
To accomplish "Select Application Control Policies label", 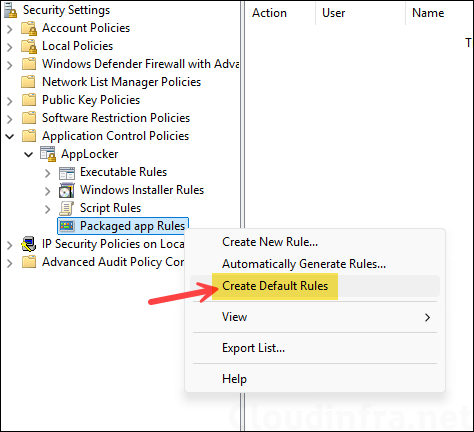I will (116, 136).
